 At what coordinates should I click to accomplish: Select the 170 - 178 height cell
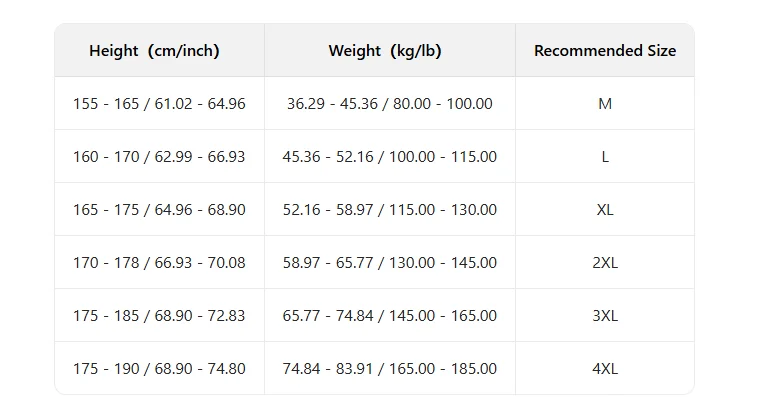coord(159,263)
